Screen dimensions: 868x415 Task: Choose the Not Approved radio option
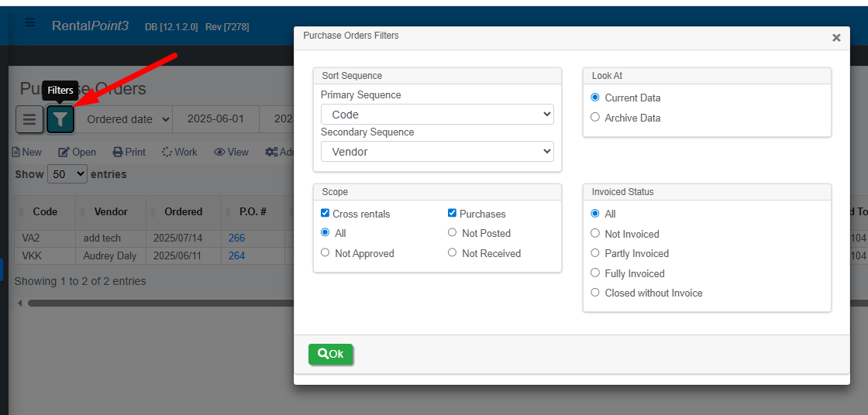click(x=325, y=253)
